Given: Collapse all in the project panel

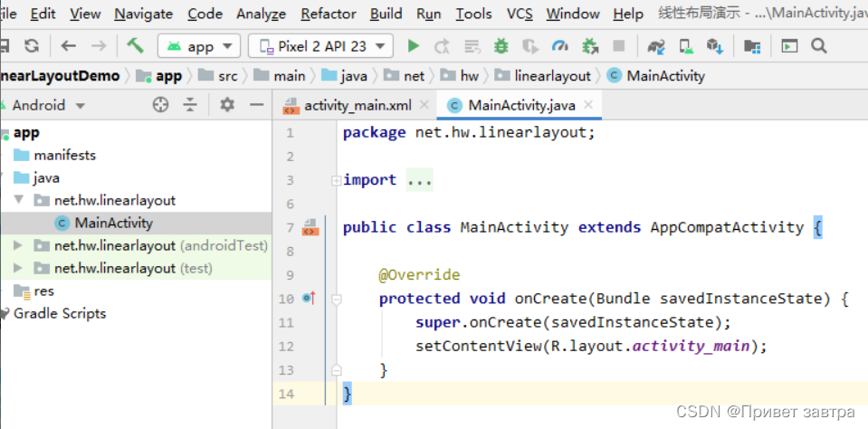Looking at the screenshot, I should tap(190, 105).
